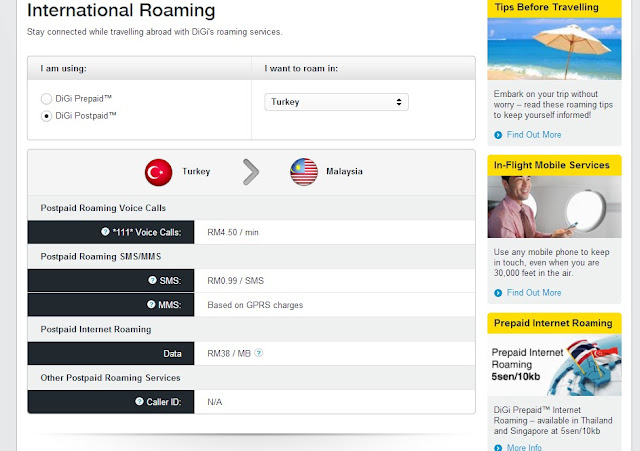Click the Tips Before Travelling heading
640x451 pixels.
[547, 7]
